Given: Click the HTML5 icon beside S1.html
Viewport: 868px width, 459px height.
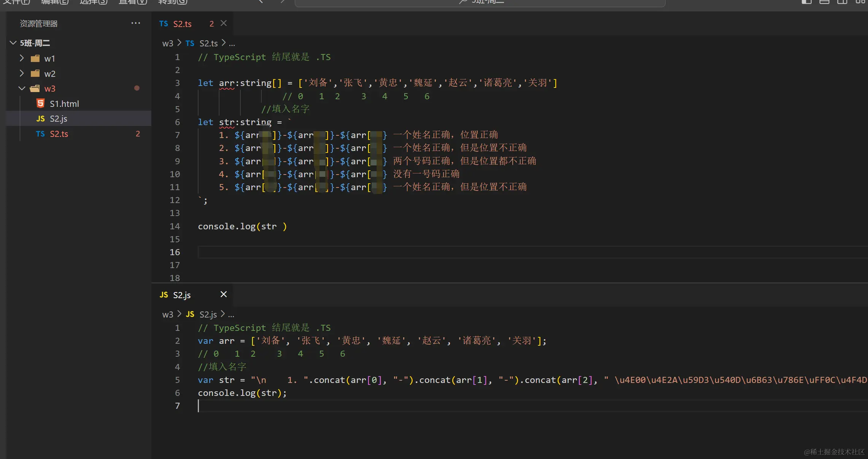Looking at the screenshot, I should click(x=40, y=103).
